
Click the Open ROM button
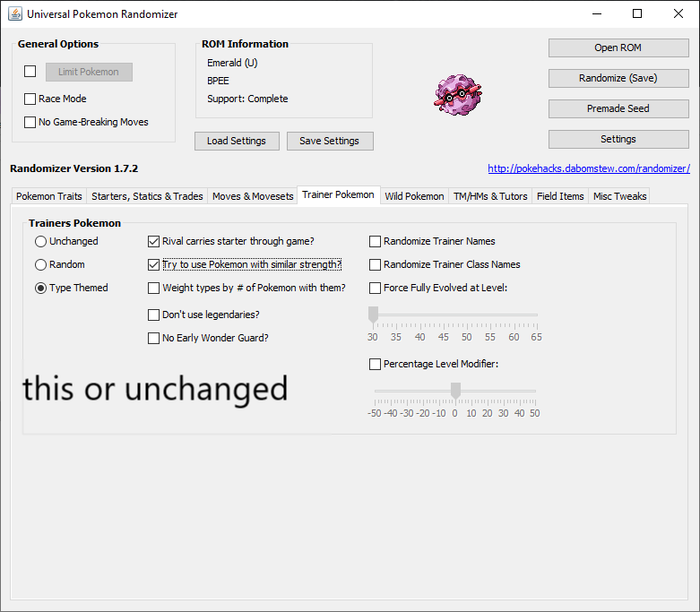[618, 47]
